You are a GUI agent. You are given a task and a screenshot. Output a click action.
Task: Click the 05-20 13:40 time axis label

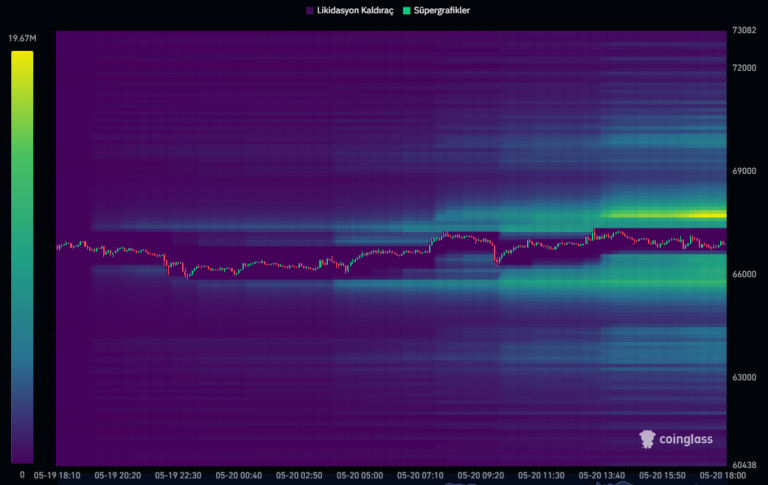click(x=601, y=476)
